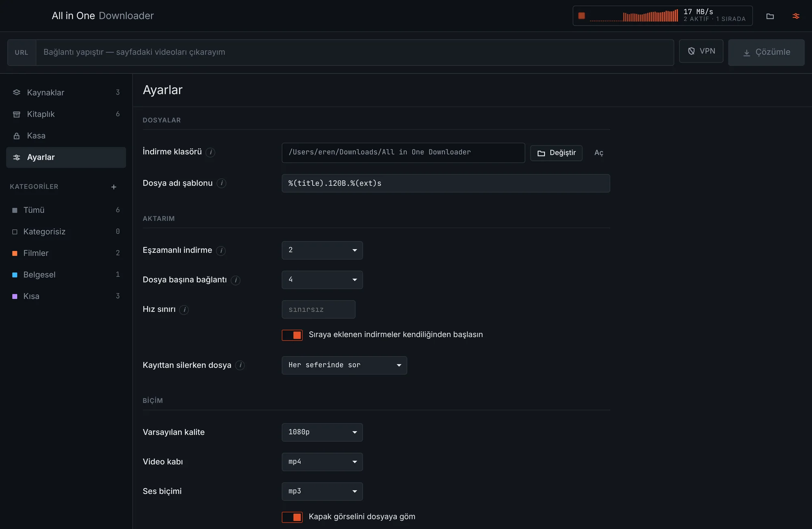The image size is (812, 529).
Task: Select the Kısa category
Action: point(66,296)
